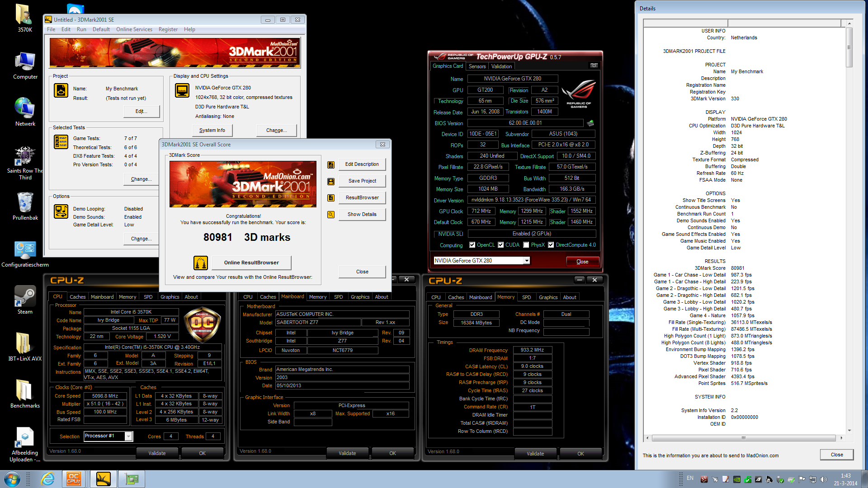Open the Run menu in 3DMark2001
Screen dimensions: 868x488
pyautogui.click(x=81, y=29)
